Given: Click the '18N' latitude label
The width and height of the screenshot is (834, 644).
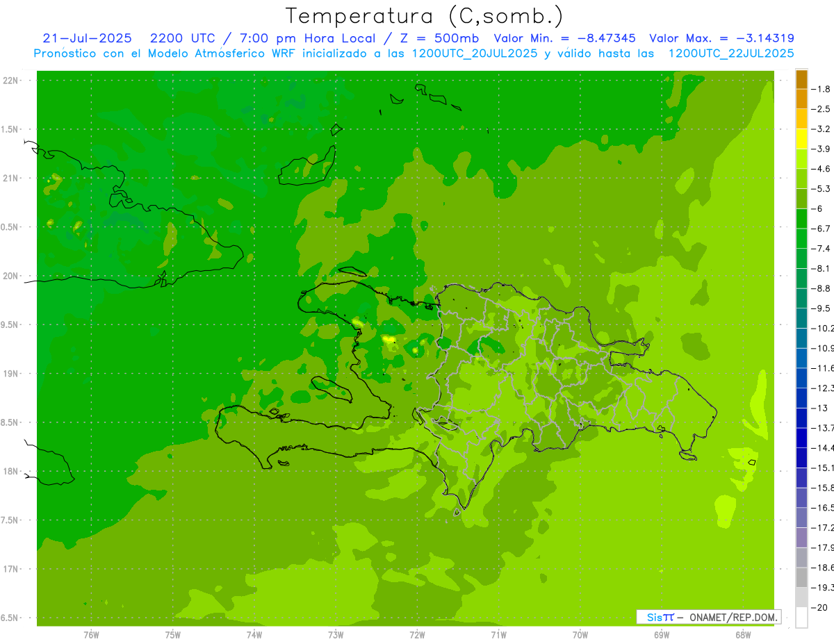Looking at the screenshot, I should (11, 472).
